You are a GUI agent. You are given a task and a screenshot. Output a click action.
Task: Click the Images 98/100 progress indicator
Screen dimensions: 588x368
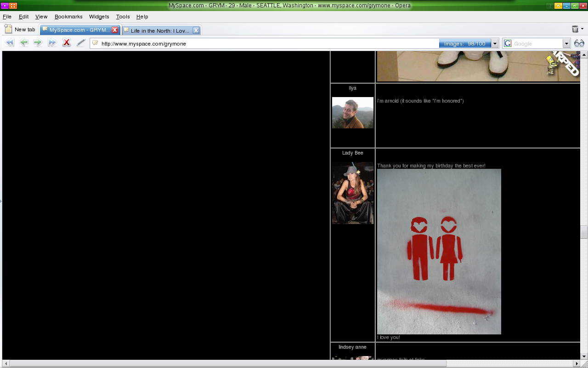465,44
